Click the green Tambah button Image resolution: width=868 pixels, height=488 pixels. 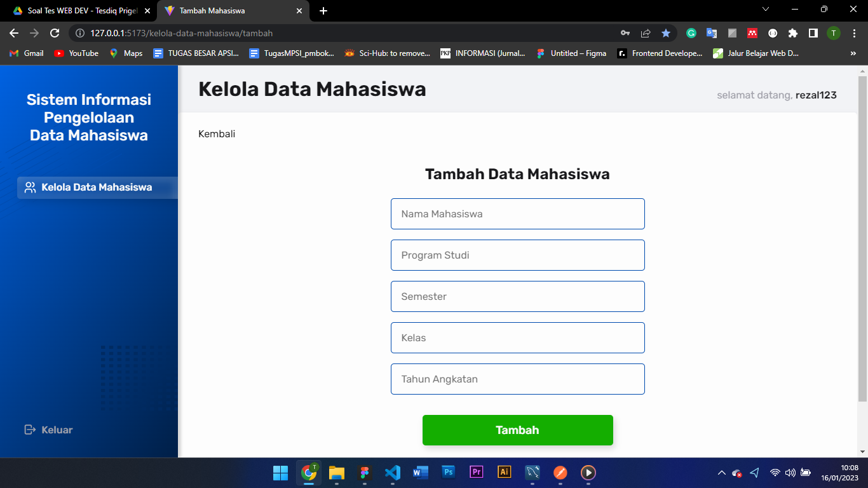click(517, 430)
